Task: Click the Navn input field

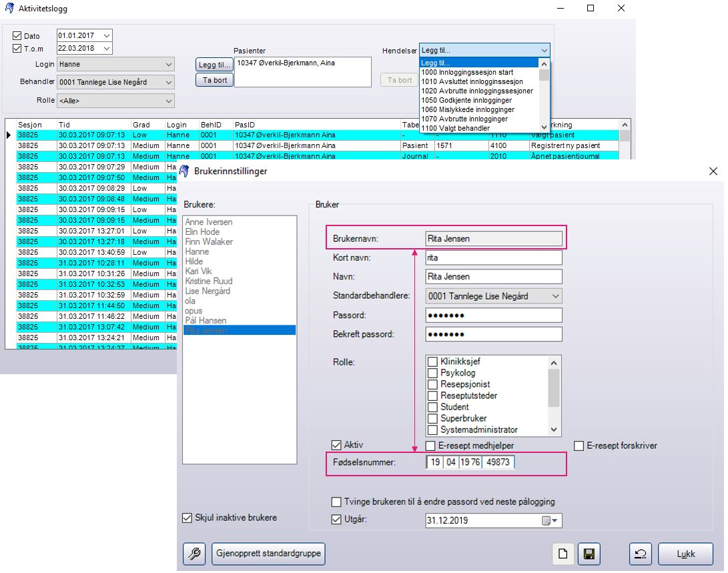Action: 494,277
